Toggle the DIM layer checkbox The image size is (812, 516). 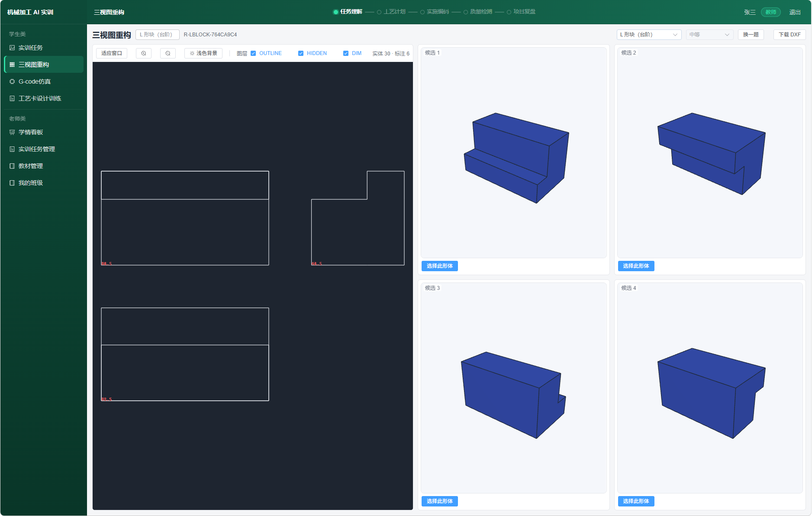click(x=346, y=53)
